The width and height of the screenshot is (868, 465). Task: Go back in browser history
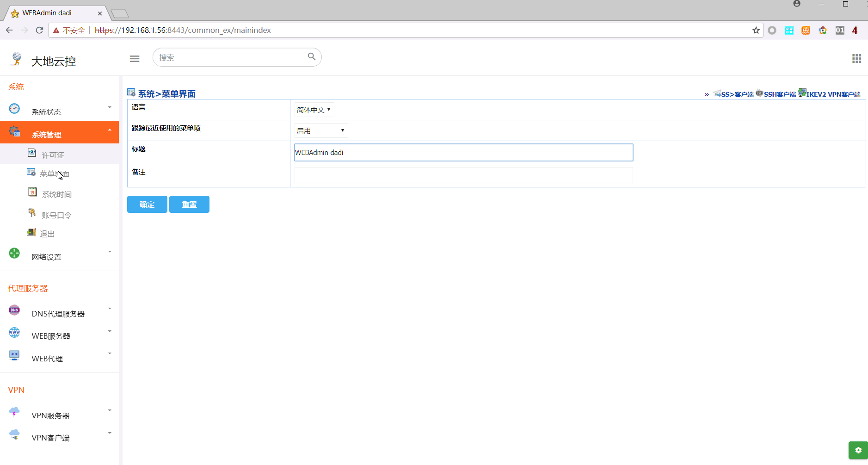point(9,30)
